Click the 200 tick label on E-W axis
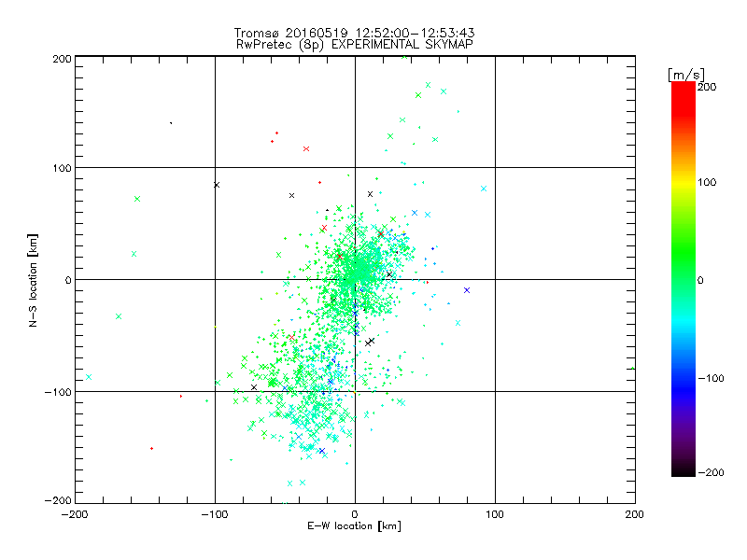Viewport: 747px width, 560px height. pos(635,514)
